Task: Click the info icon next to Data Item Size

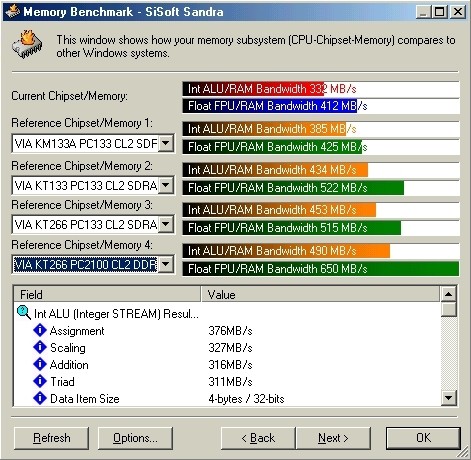Action: point(40,398)
